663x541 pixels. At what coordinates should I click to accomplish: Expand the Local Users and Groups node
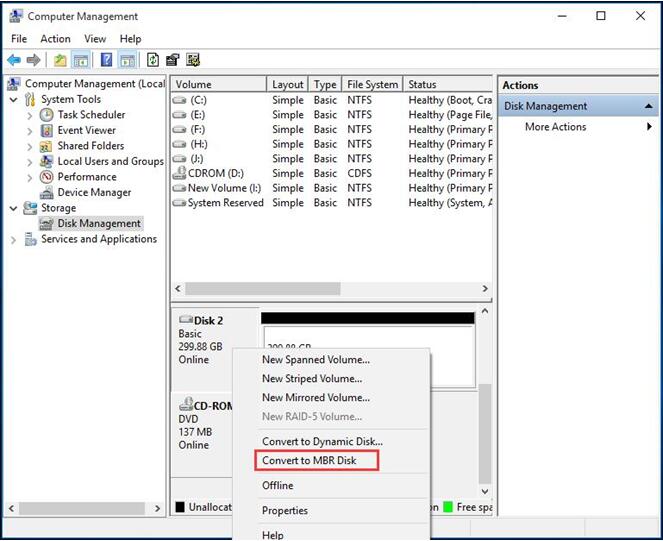[x=30, y=162]
